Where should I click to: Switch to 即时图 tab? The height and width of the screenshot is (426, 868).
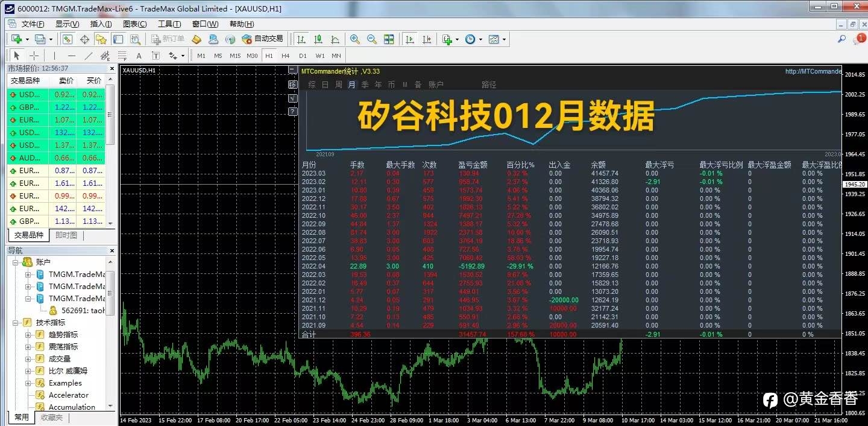66,235
